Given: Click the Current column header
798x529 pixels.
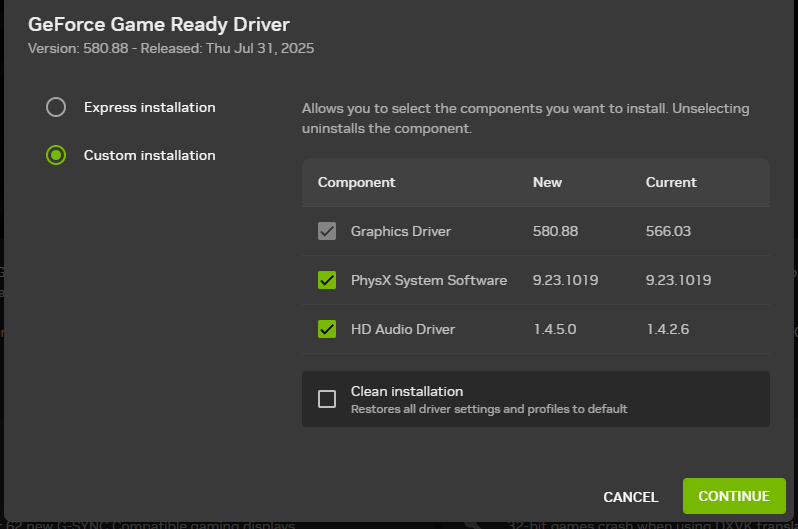Looking at the screenshot, I should [671, 182].
